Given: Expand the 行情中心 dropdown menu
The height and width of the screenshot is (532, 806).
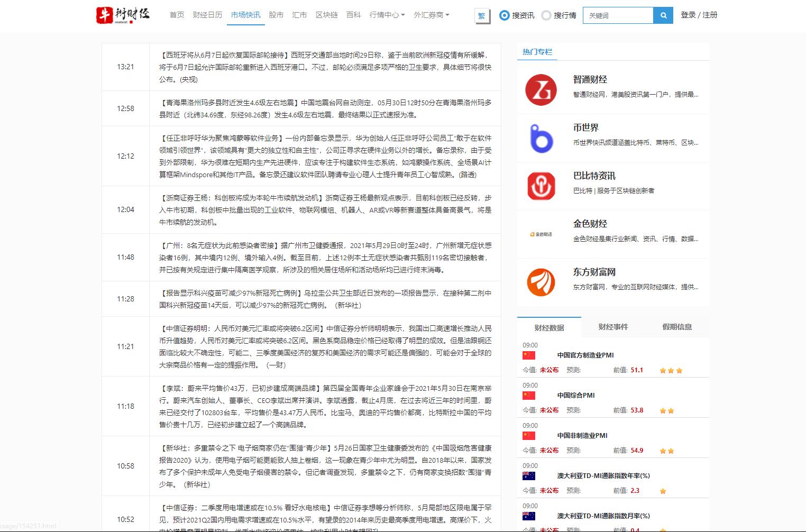Looking at the screenshot, I should point(387,15).
